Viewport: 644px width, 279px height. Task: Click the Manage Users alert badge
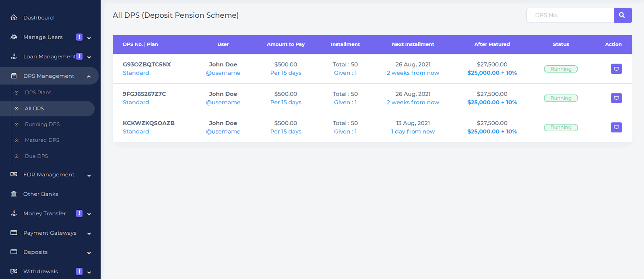79,37
